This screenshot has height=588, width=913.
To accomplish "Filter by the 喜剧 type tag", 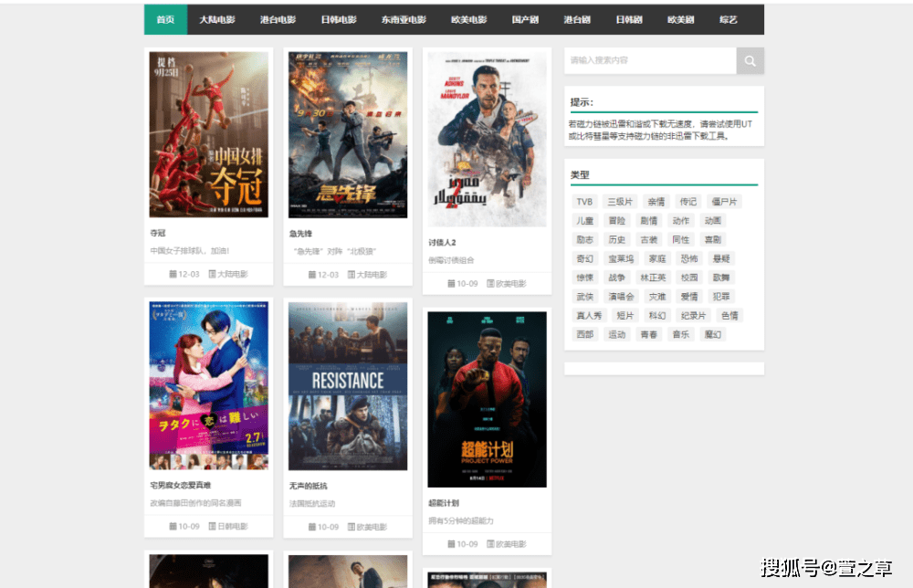I will (713, 239).
